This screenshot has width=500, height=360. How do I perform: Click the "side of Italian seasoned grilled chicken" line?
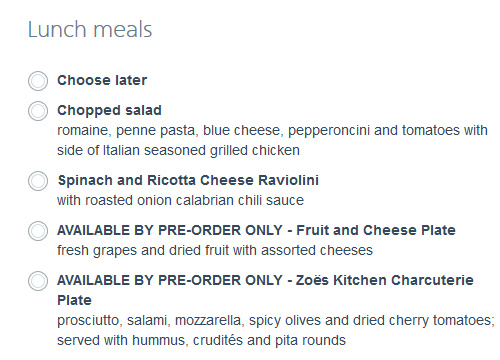click(178, 150)
